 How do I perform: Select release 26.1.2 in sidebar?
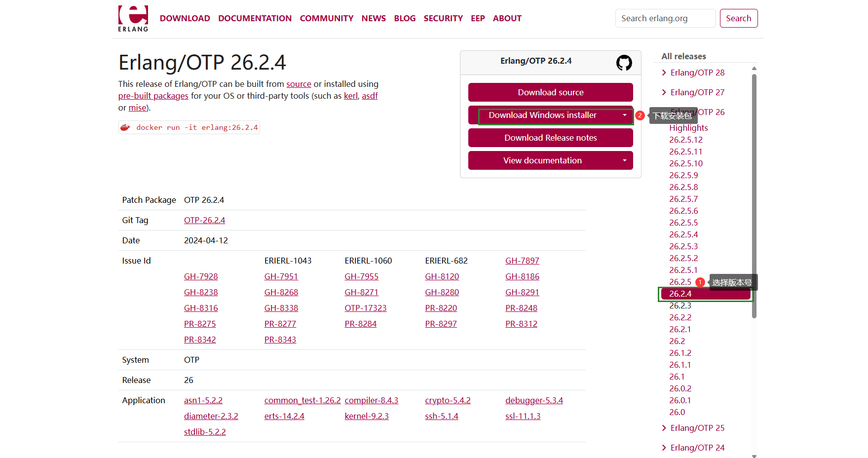click(680, 353)
